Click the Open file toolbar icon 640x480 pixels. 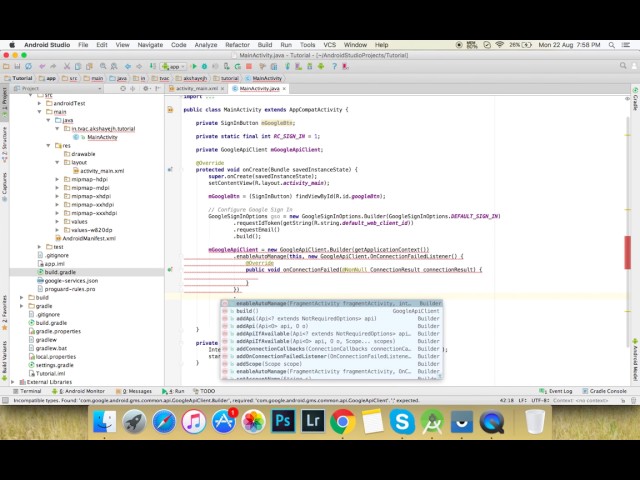pos(6,66)
